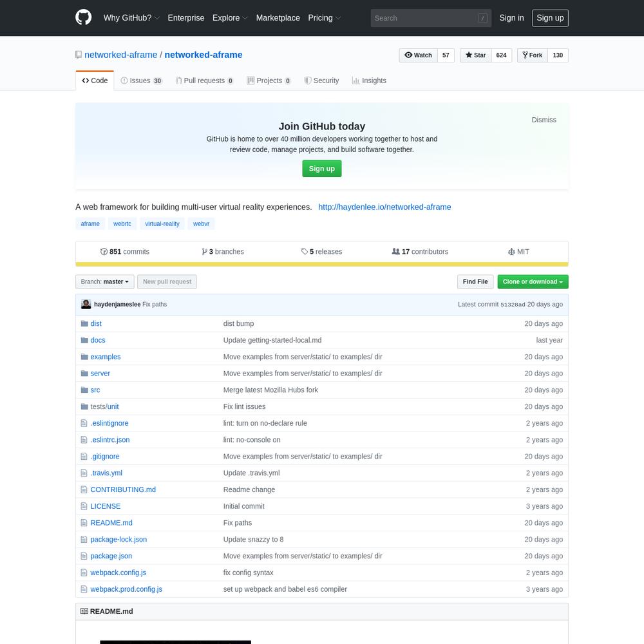Click the webpack.prod.config.js file icon
The width and height of the screenshot is (644, 644).
pyautogui.click(x=84, y=589)
